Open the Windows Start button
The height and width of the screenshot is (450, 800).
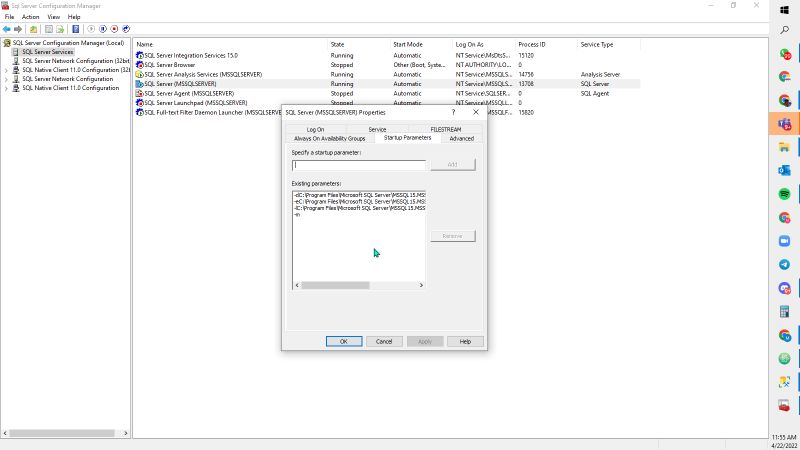(784, 10)
